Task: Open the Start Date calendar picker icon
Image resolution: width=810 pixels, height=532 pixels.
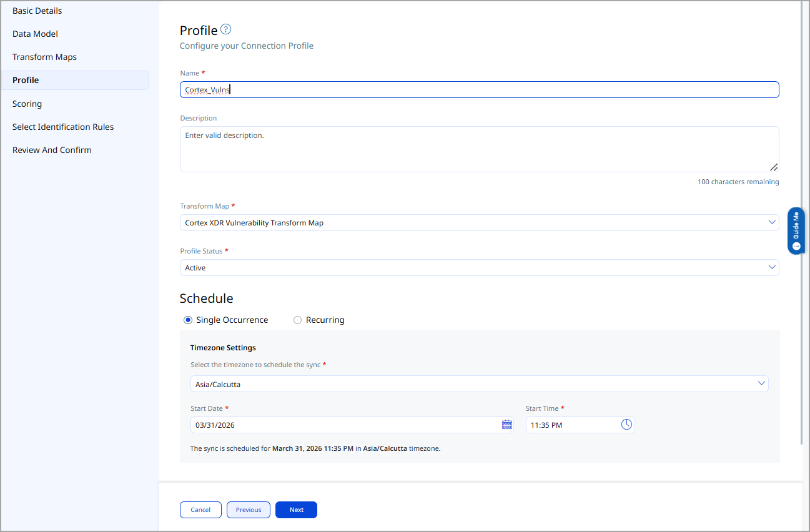Action: pos(506,425)
